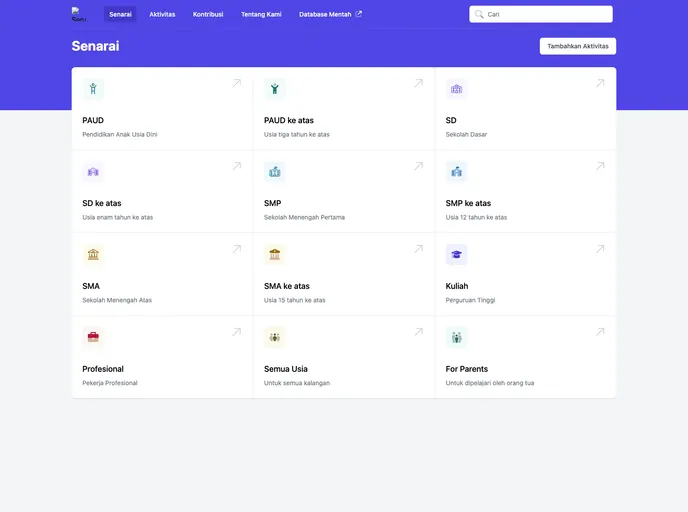Open the PAUD category title

93,120
